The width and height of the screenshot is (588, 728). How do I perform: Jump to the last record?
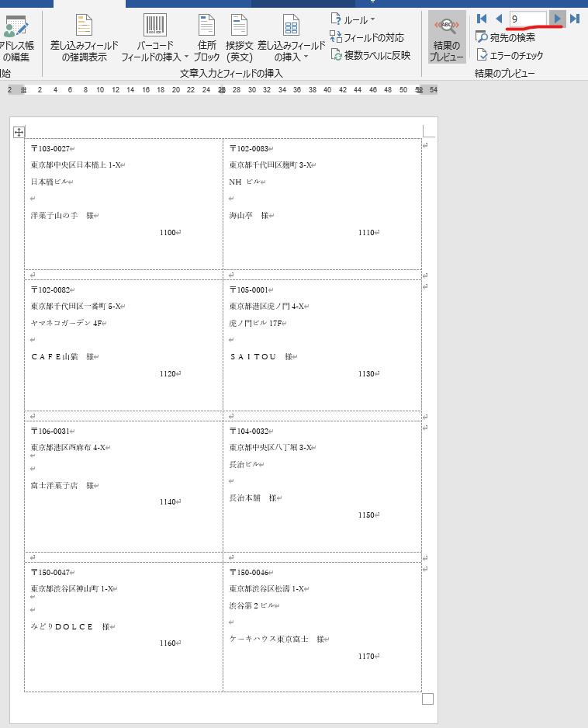click(x=575, y=19)
